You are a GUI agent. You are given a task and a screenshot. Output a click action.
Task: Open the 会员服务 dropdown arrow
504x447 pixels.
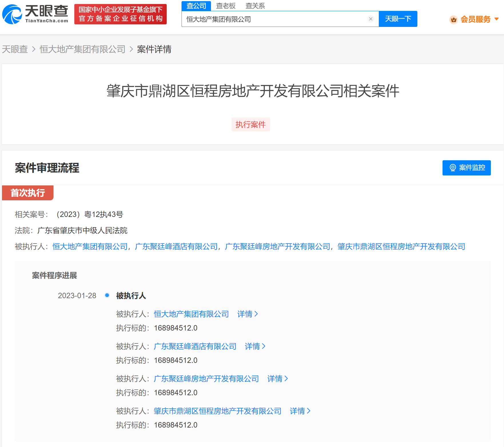tap(497, 19)
